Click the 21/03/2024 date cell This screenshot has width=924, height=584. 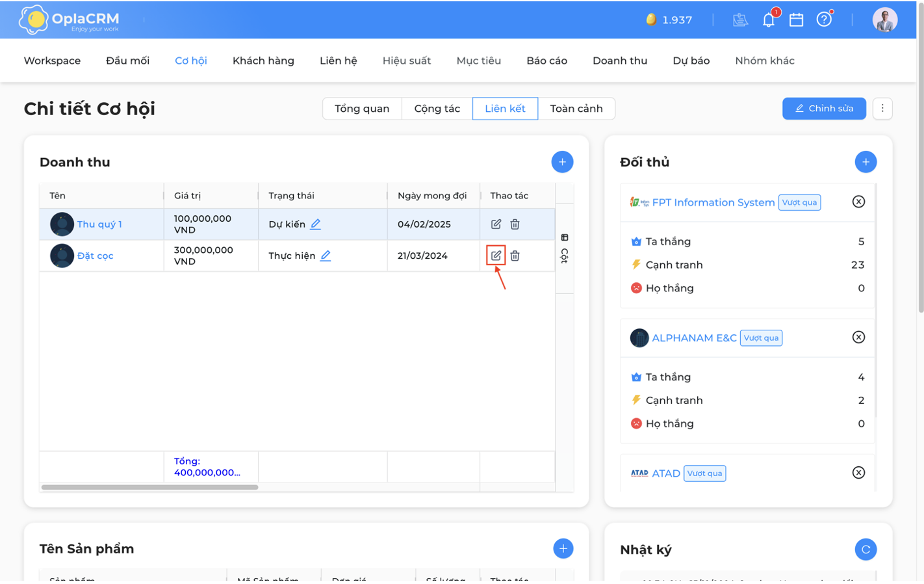tap(433, 256)
